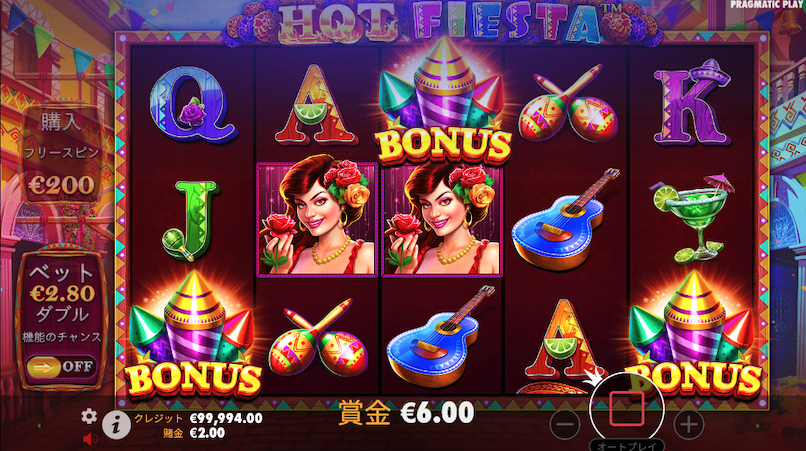The image size is (806, 451).
Task: Stop the spin with the red square button
Action: tap(627, 409)
